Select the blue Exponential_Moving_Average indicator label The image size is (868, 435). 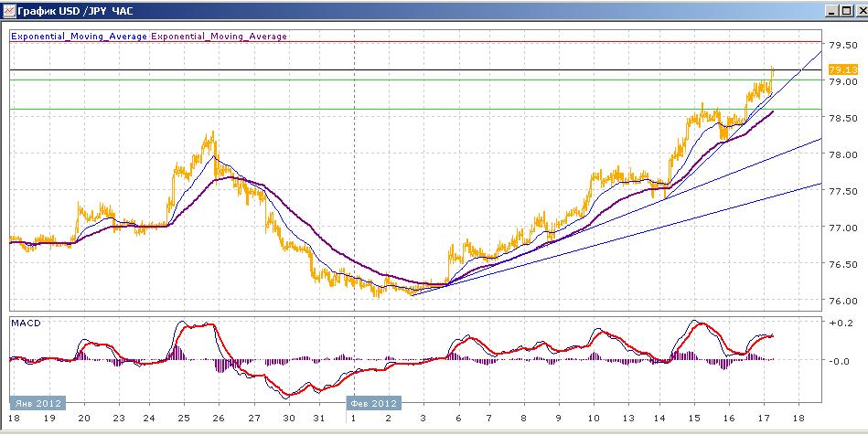[80, 36]
